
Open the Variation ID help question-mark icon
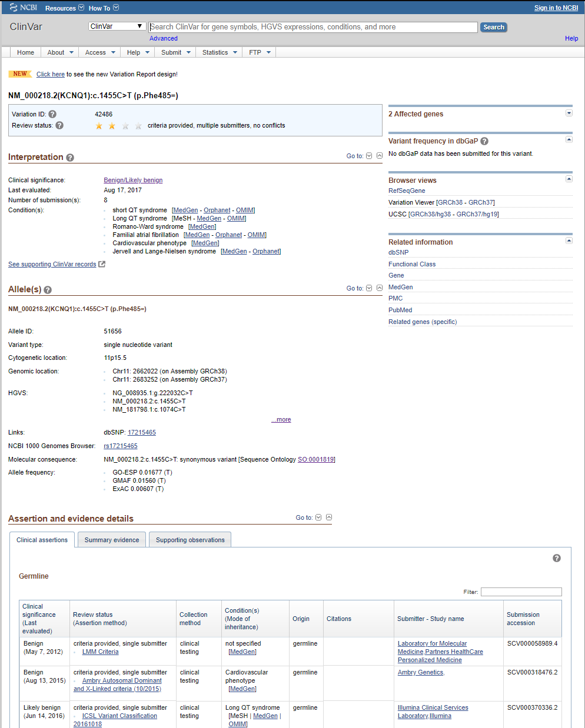pyautogui.click(x=52, y=113)
